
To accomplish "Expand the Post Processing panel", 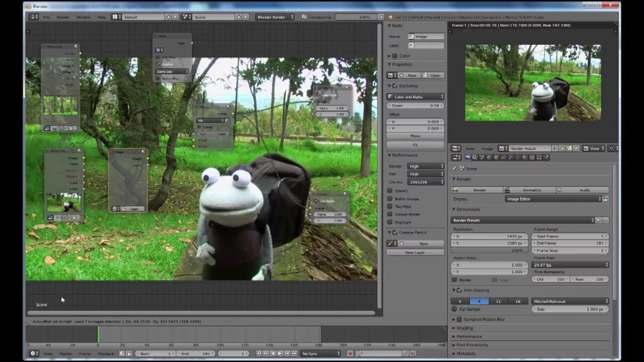I will [471, 345].
